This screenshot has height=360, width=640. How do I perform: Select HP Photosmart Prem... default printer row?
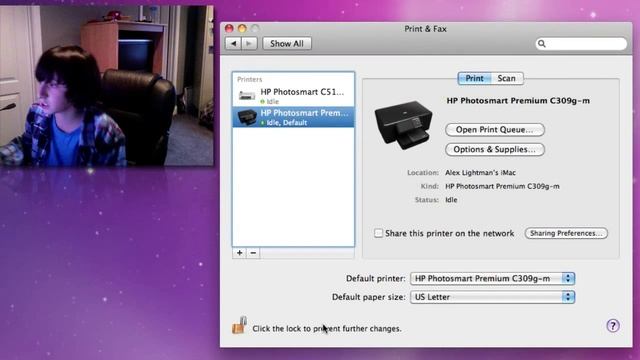(293, 117)
